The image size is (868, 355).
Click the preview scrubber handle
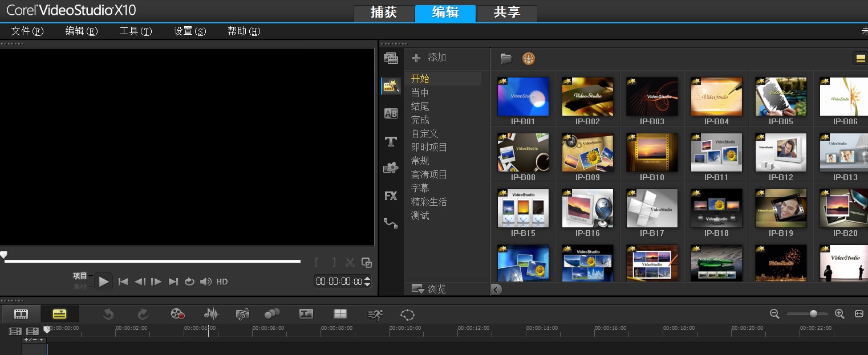[3, 255]
